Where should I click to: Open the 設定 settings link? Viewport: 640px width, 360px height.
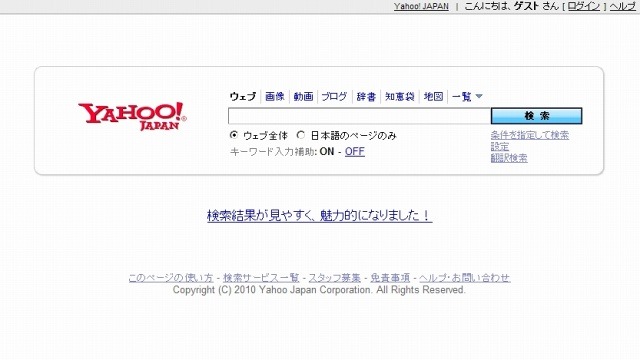500,147
